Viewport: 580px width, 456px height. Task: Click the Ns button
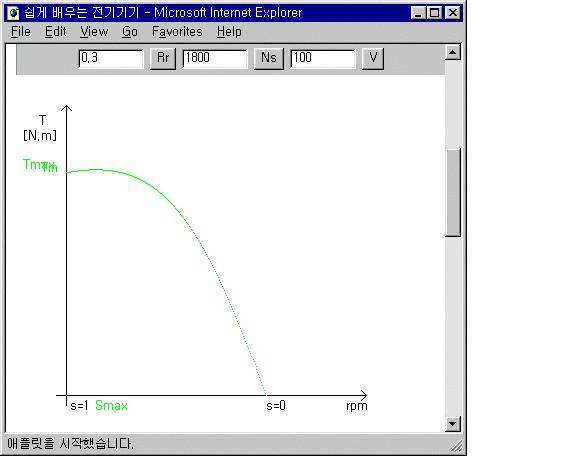[x=269, y=58]
